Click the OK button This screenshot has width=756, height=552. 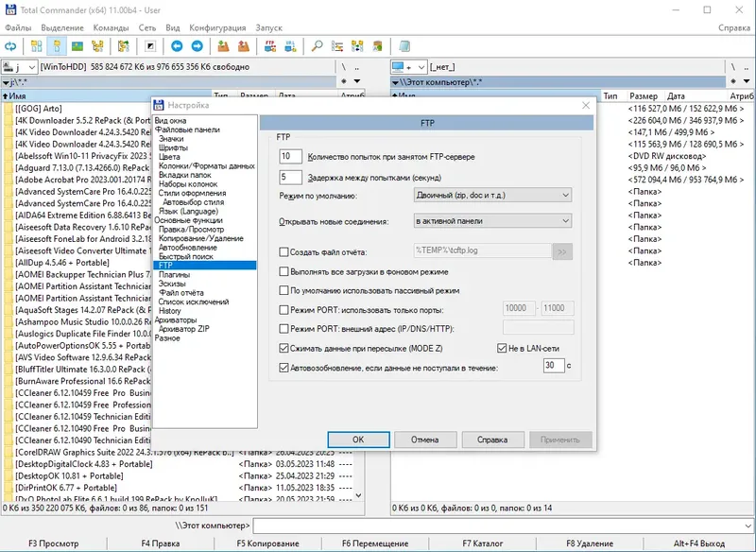click(x=358, y=440)
